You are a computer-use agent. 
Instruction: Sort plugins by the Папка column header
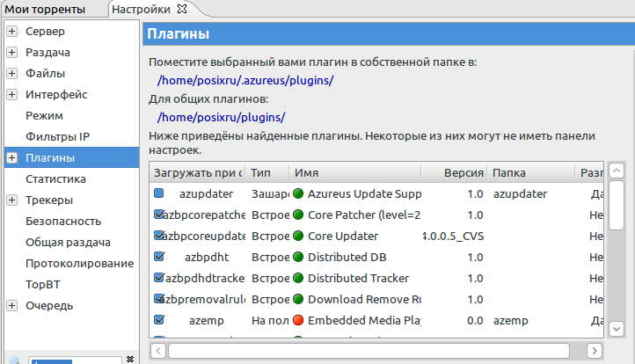point(531,173)
